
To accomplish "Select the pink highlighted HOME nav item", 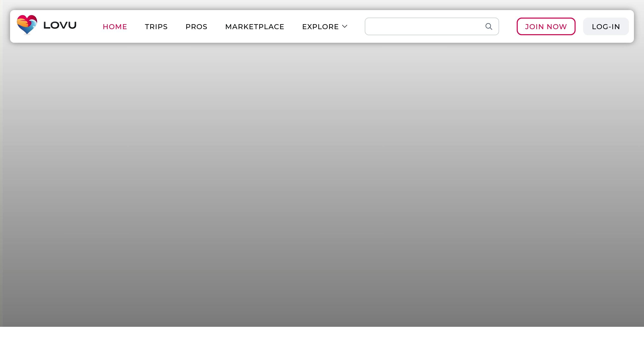I will pos(115,27).
